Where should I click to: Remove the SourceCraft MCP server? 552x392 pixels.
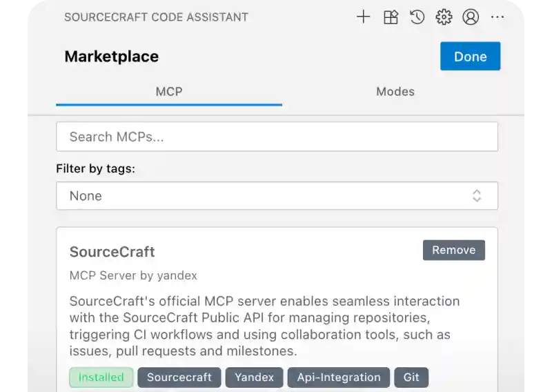point(453,250)
